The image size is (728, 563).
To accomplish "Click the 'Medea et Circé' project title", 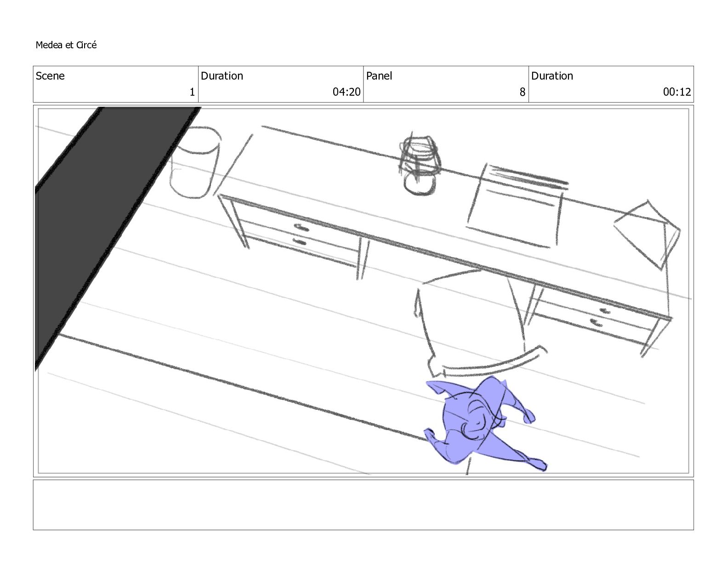I will [x=66, y=45].
